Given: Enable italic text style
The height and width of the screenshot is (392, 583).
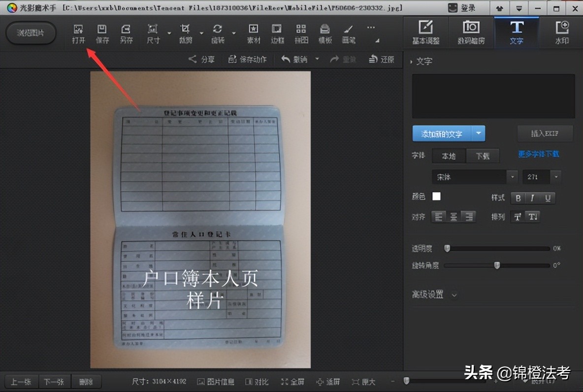Looking at the screenshot, I should [533, 198].
